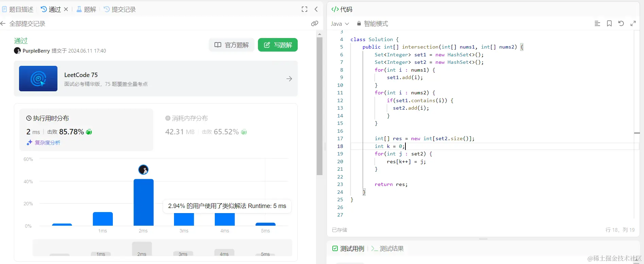644x264 pixels.
Task: Click the 5ms bar in the runtime chart
Action: pos(265,224)
